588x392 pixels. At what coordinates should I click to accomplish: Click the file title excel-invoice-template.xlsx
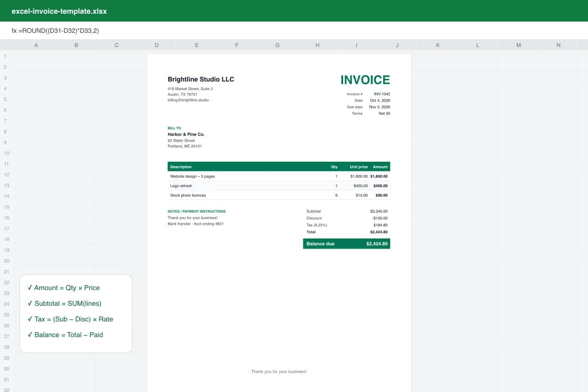coord(59,11)
